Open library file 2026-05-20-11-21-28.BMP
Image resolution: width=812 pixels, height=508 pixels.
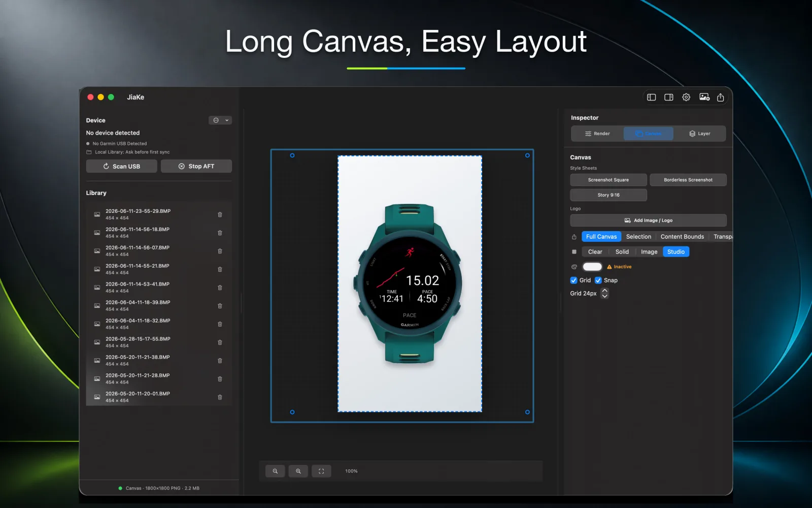[x=159, y=379]
